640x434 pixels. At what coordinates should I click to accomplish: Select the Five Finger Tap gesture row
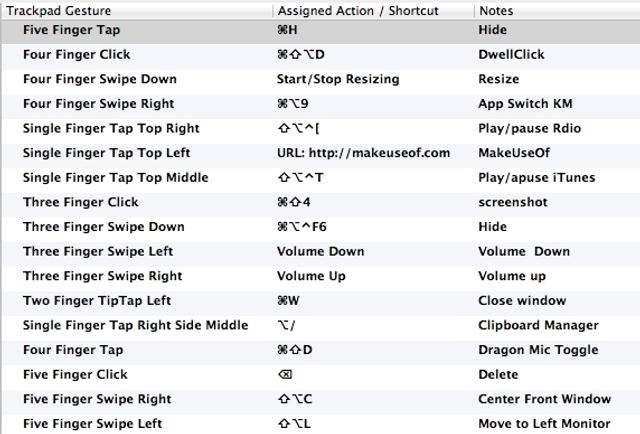click(70, 30)
